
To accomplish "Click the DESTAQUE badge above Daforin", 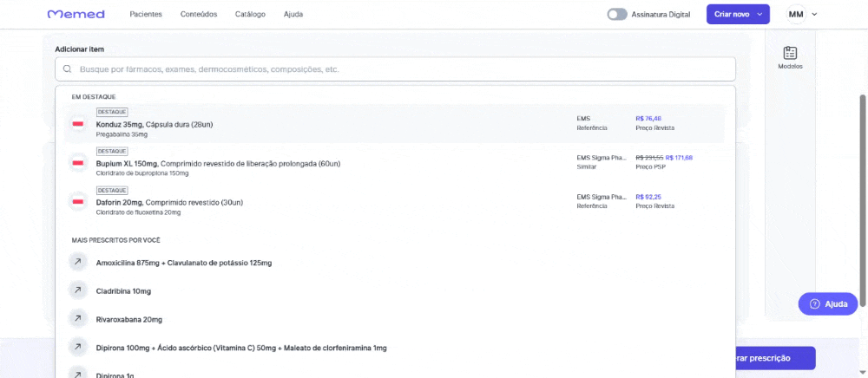I will (112, 191).
